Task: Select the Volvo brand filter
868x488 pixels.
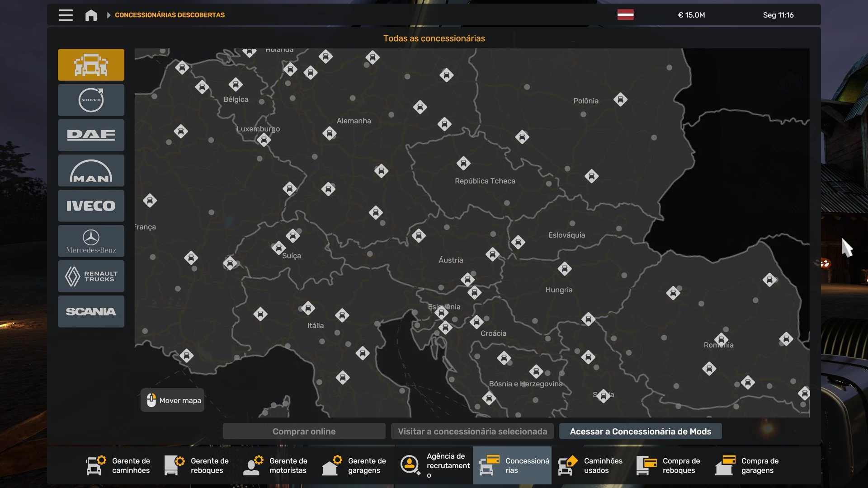Action: point(91,100)
